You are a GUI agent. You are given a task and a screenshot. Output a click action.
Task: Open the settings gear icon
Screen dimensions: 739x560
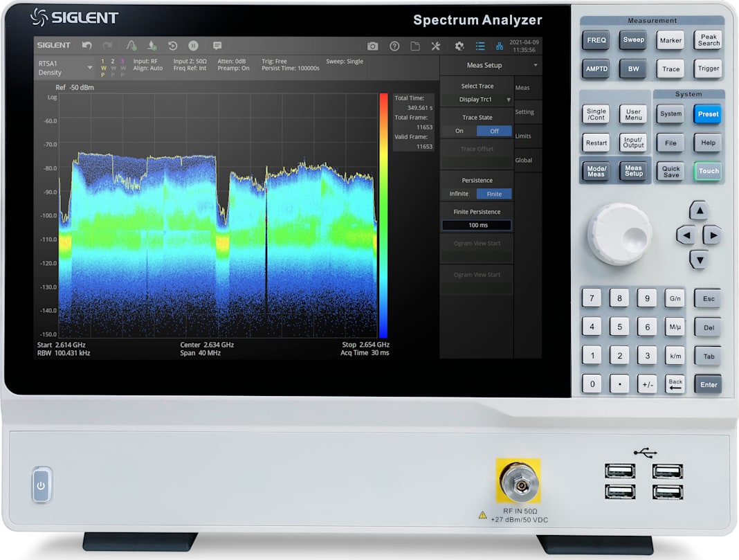point(459,44)
